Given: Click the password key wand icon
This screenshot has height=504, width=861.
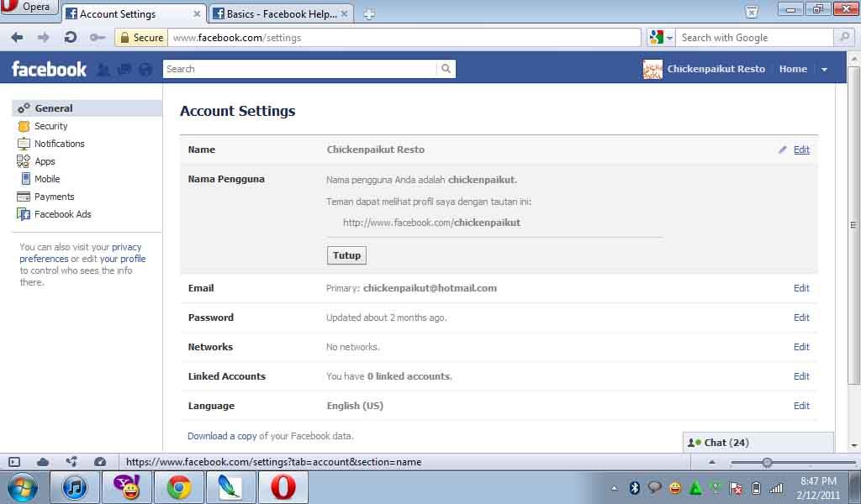Looking at the screenshot, I should tap(98, 37).
